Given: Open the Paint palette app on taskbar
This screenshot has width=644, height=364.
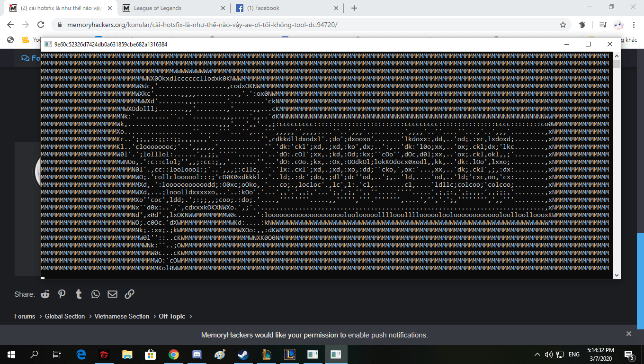Looking at the screenshot, I should coord(220,354).
